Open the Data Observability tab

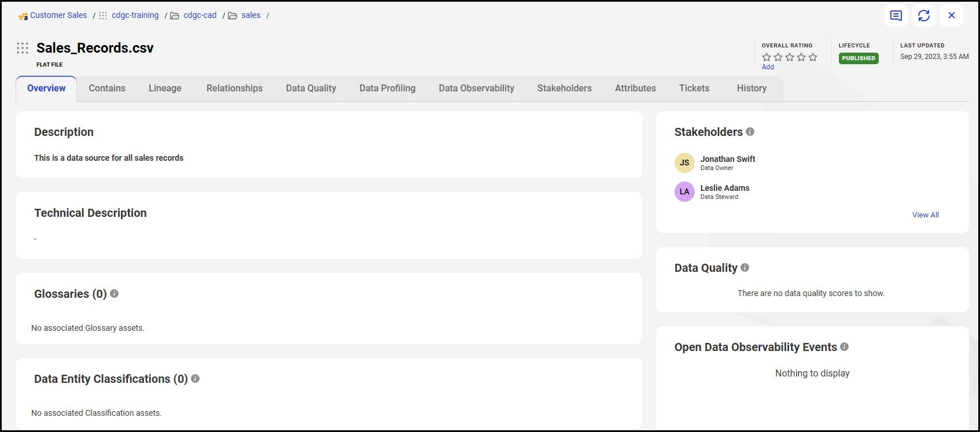pos(476,88)
